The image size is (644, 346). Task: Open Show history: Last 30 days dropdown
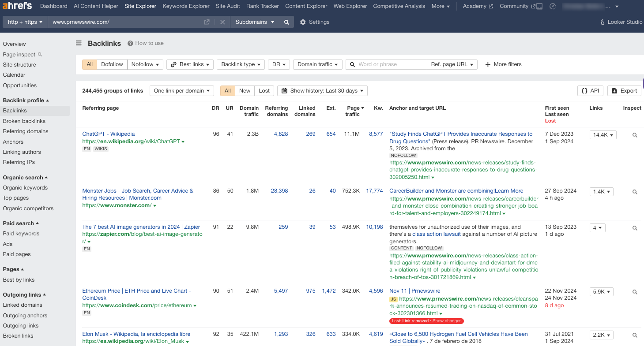(x=323, y=91)
